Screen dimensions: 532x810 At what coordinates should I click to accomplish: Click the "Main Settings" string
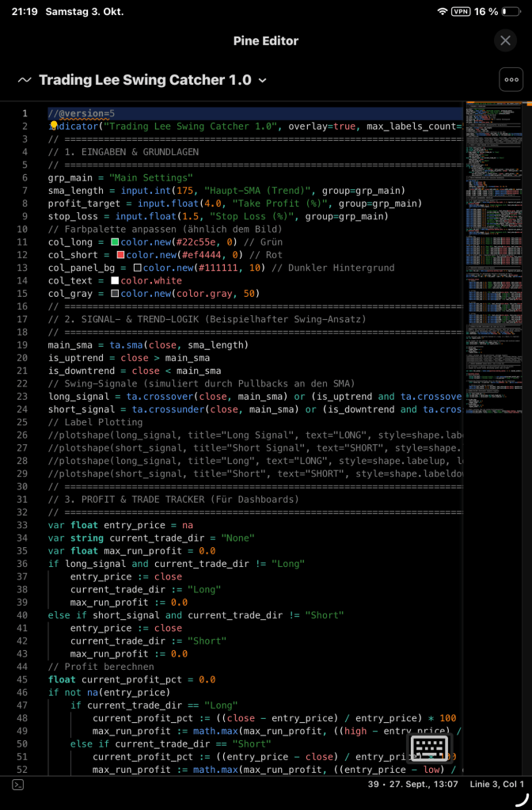click(151, 177)
